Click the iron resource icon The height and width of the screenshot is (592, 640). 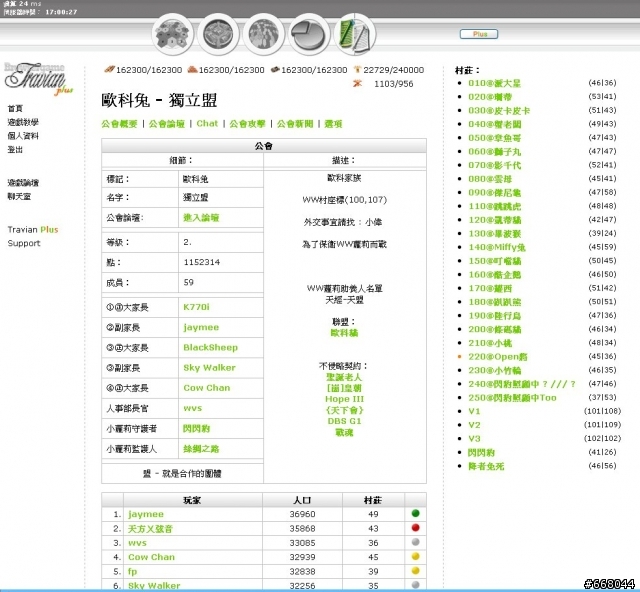coord(275,69)
